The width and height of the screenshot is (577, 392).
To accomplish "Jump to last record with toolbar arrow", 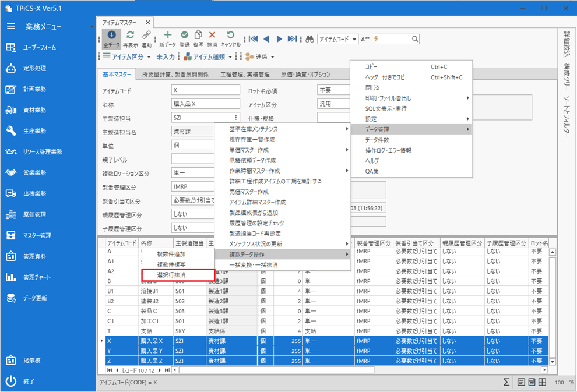I will pos(292,39).
